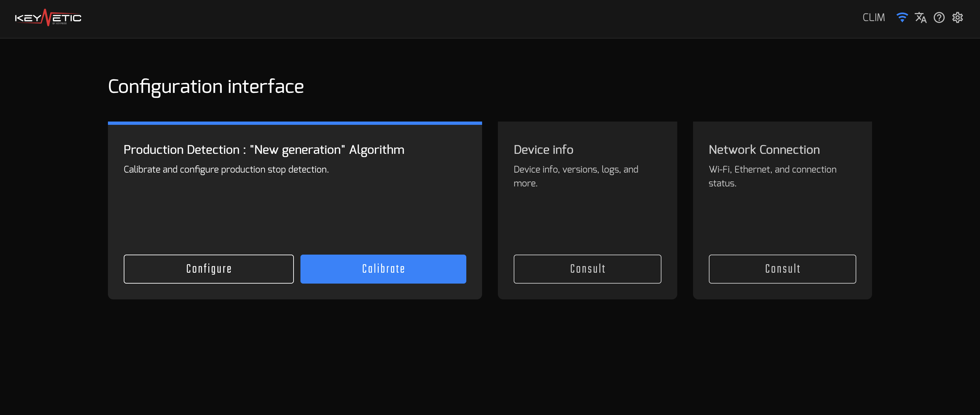Click 'Wi-Fi, Ethernet, and connection status' text
The width and height of the screenshot is (980, 415).
[773, 176]
